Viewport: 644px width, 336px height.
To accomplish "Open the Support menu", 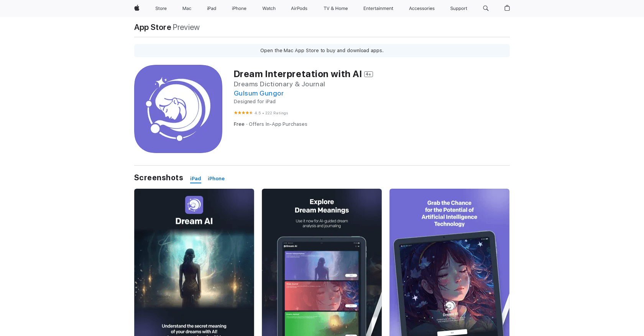I will point(458,8).
